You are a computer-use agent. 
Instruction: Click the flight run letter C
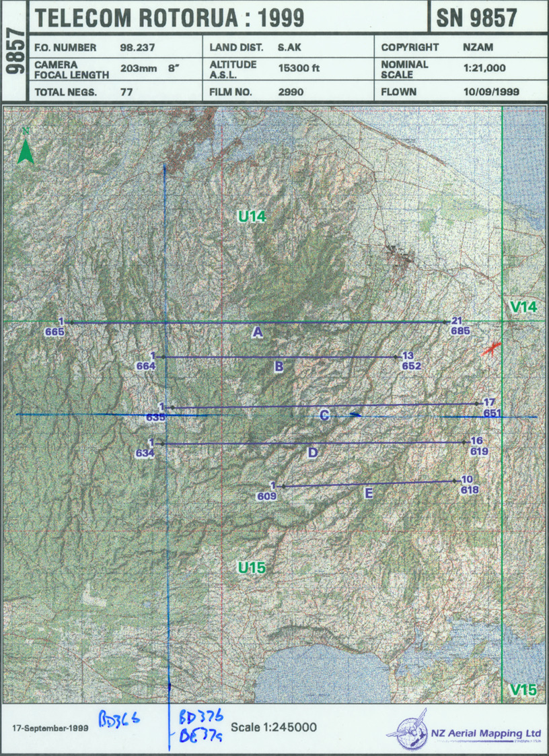coord(324,415)
